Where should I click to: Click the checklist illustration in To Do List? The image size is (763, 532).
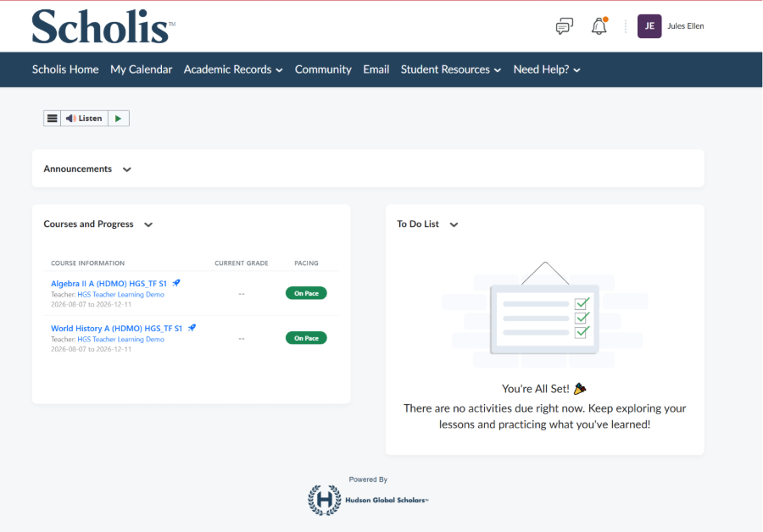pyautogui.click(x=544, y=313)
